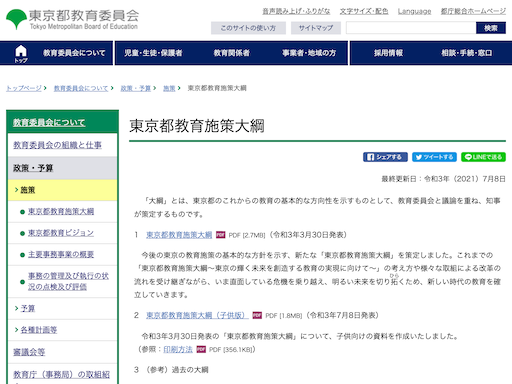
Task: Open sidebar link 東京都教育施策大綱
Action: pyautogui.click(x=61, y=211)
